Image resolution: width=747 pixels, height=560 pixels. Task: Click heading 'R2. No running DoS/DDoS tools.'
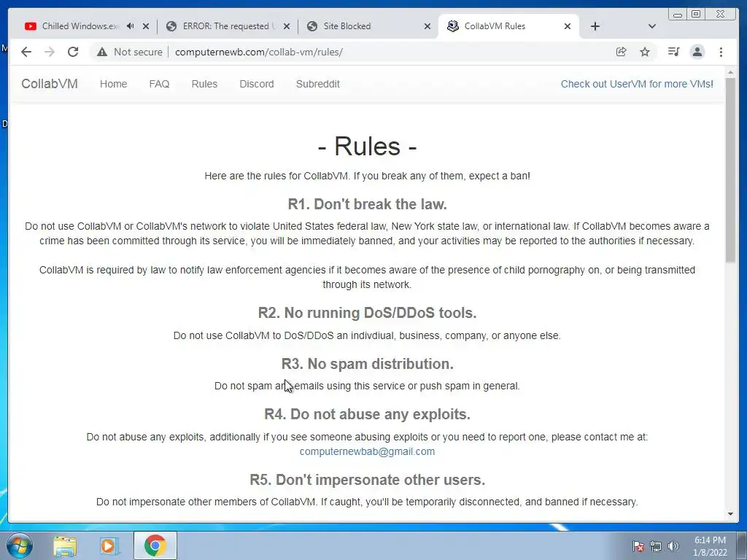368,313
